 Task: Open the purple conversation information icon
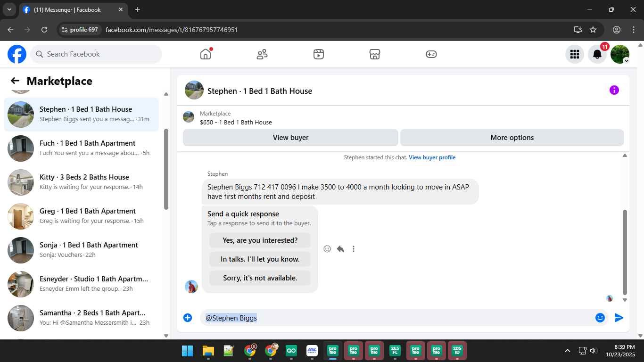pyautogui.click(x=614, y=90)
